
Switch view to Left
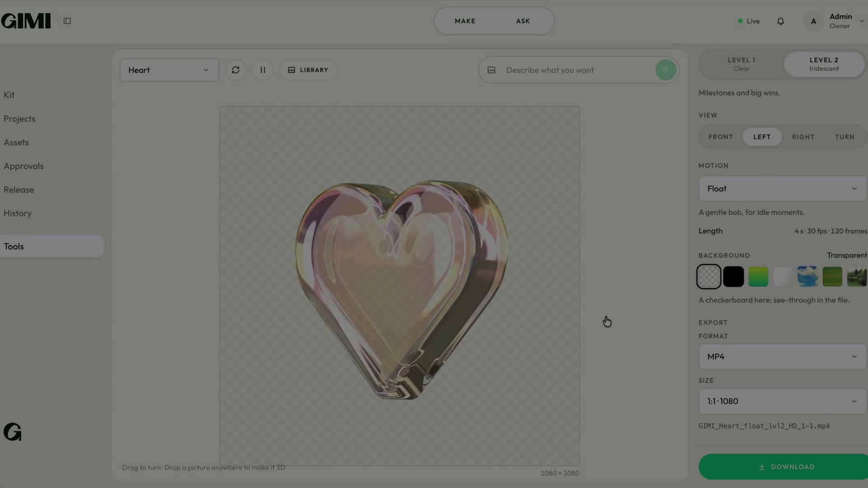[762, 137]
